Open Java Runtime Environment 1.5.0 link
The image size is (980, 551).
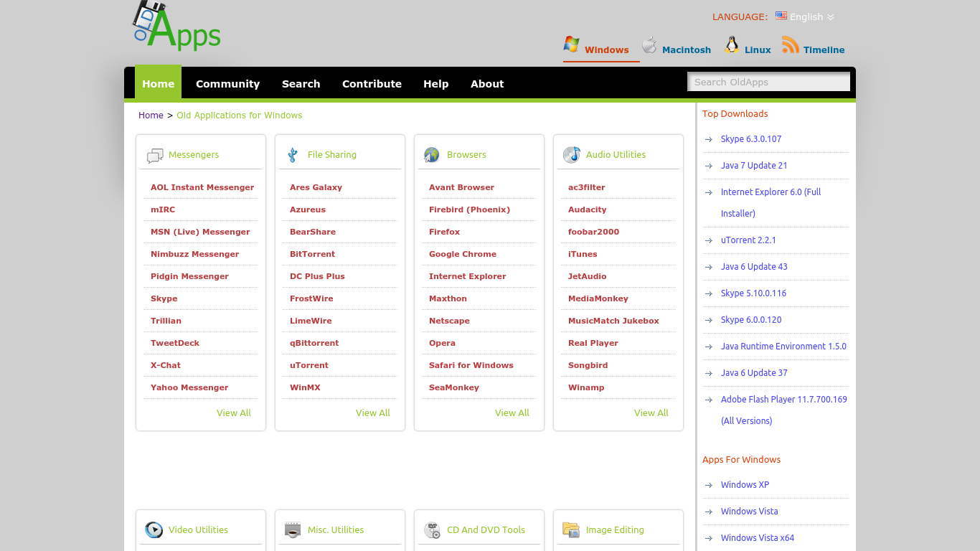click(x=783, y=347)
